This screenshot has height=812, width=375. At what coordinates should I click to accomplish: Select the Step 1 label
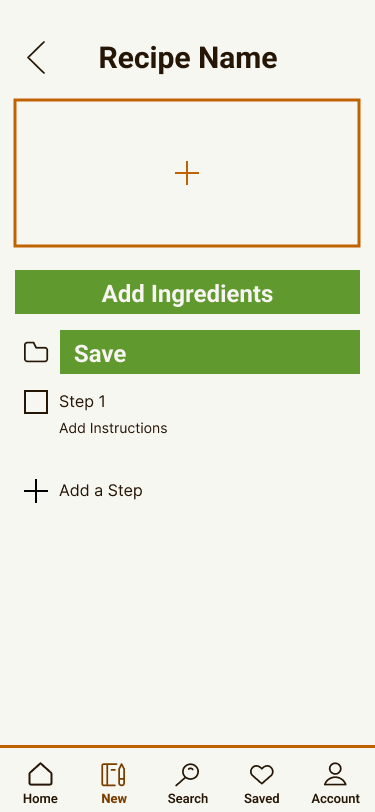82,401
